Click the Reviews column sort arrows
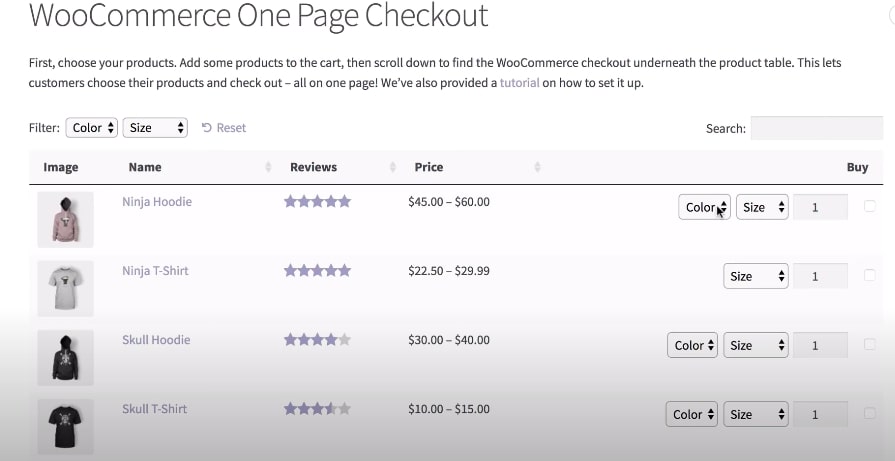Screen dimensions: 895x461 tap(391, 167)
